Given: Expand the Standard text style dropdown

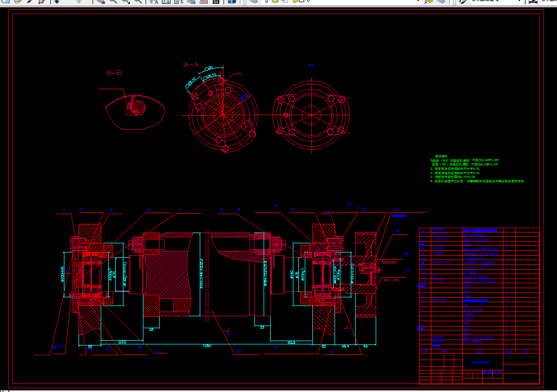Looking at the screenshot, I should click(519, 2).
